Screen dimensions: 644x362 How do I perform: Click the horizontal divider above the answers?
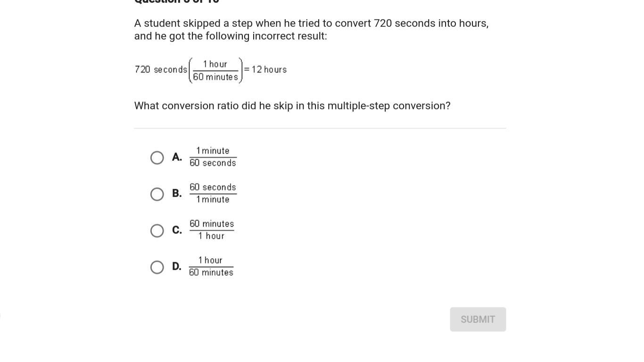(320, 128)
